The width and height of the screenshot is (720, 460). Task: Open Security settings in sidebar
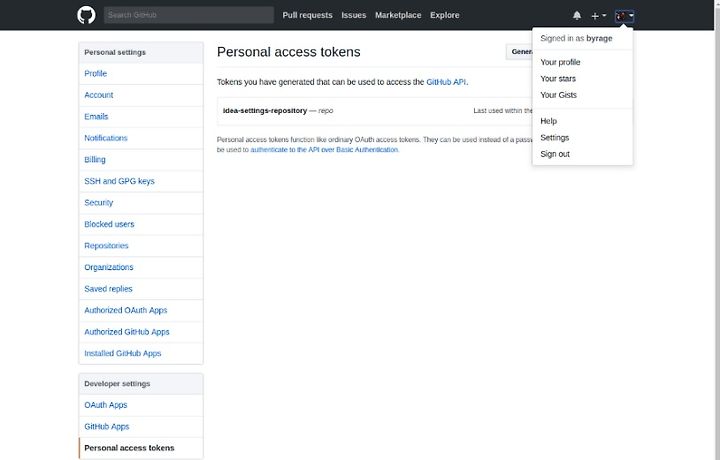click(141, 203)
